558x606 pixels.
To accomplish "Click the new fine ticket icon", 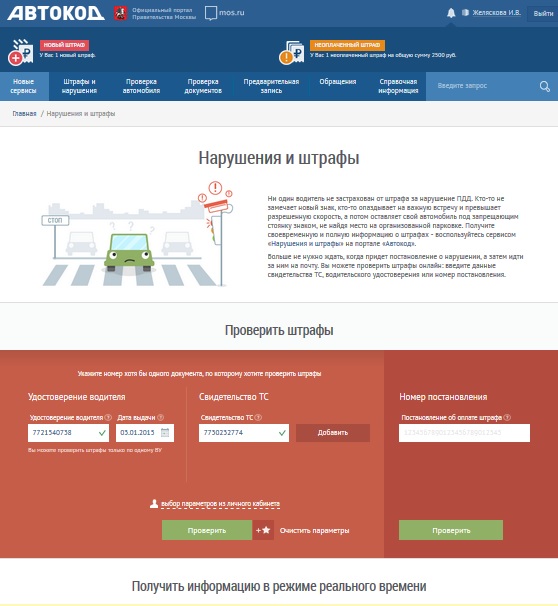I will point(20,51).
